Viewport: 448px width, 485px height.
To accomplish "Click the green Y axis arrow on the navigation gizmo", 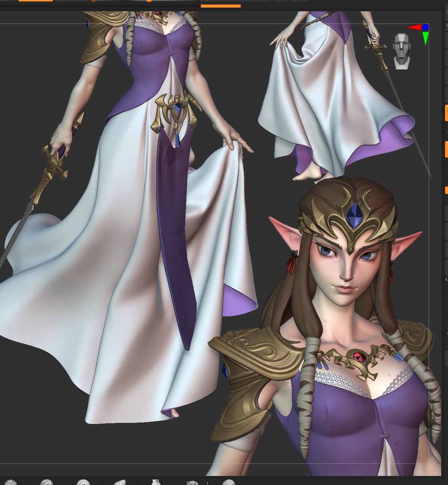I will (425, 38).
